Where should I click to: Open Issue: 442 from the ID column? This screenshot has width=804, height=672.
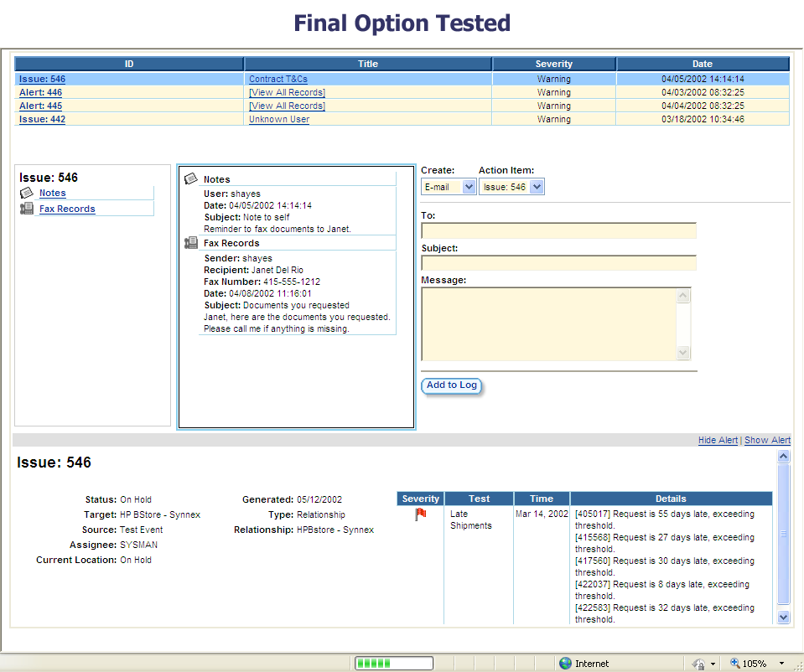[x=42, y=119]
